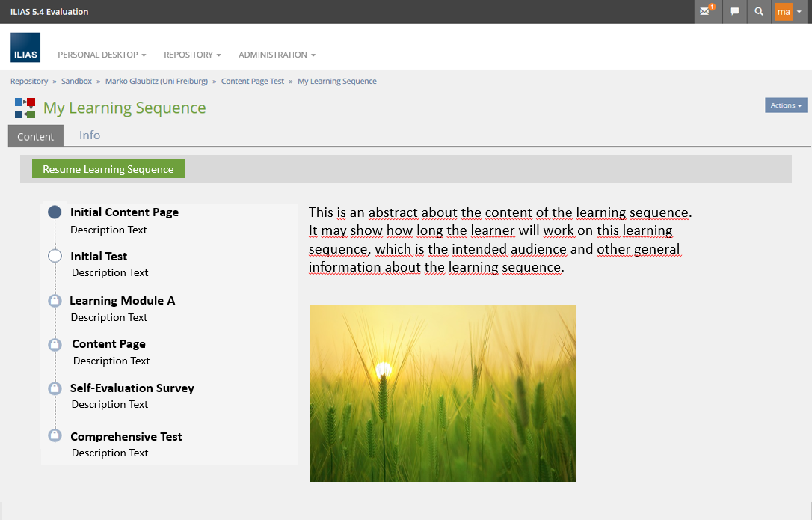
Task: Select the empty circle for Initial Test
Action: click(55, 256)
